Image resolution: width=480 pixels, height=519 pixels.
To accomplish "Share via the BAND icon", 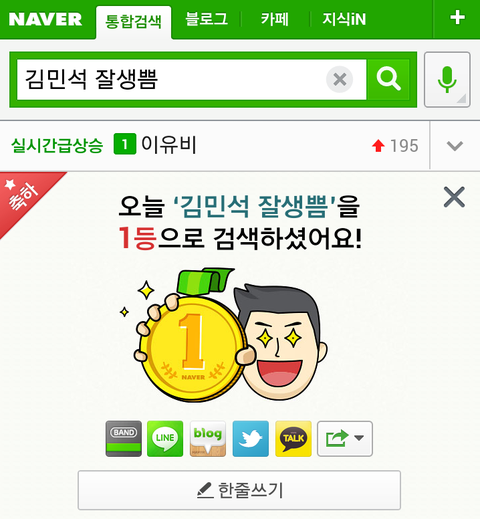I will (124, 438).
